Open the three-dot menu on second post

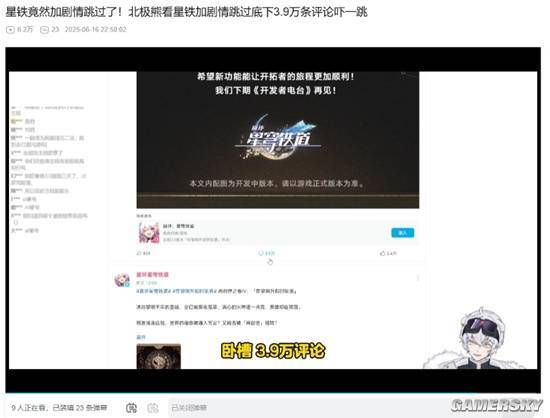[418, 278]
